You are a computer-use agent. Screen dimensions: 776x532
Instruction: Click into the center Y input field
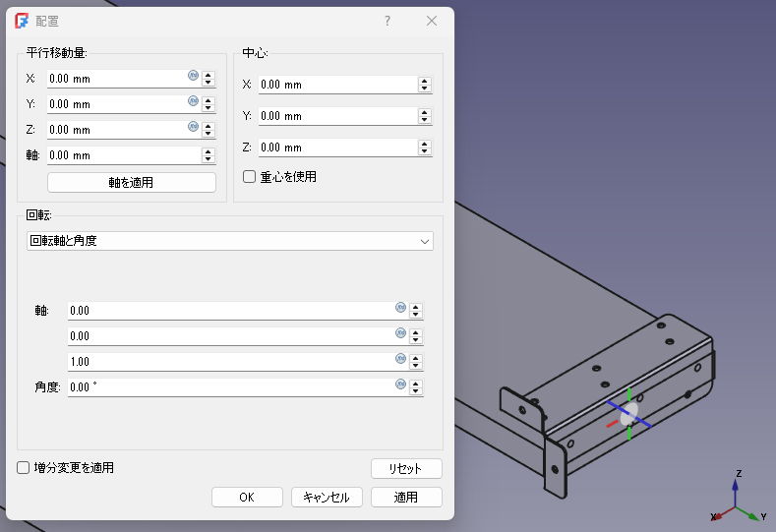(x=334, y=116)
